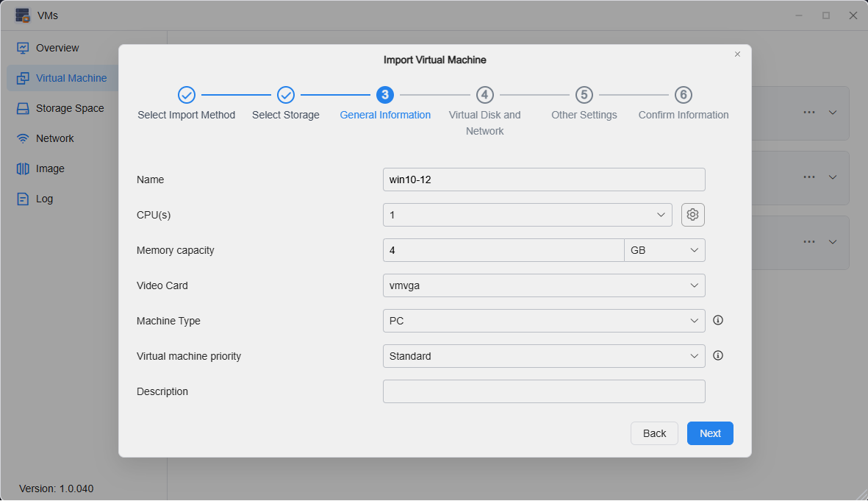
Task: Open advanced CPU settings via the gear icon
Action: coord(692,214)
